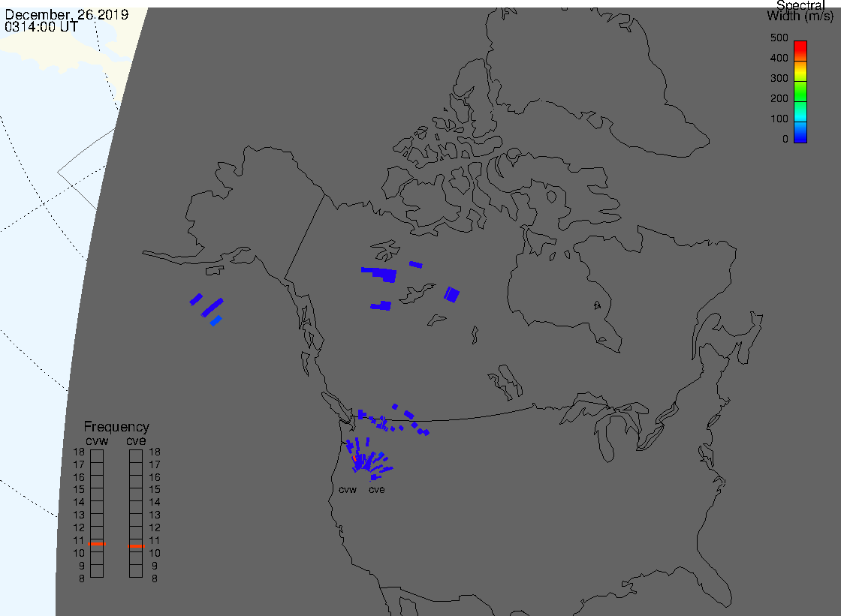Image resolution: width=841 pixels, height=616 pixels.
Task: Select the 0314:00 UT time stamp
Action: click(x=41, y=27)
